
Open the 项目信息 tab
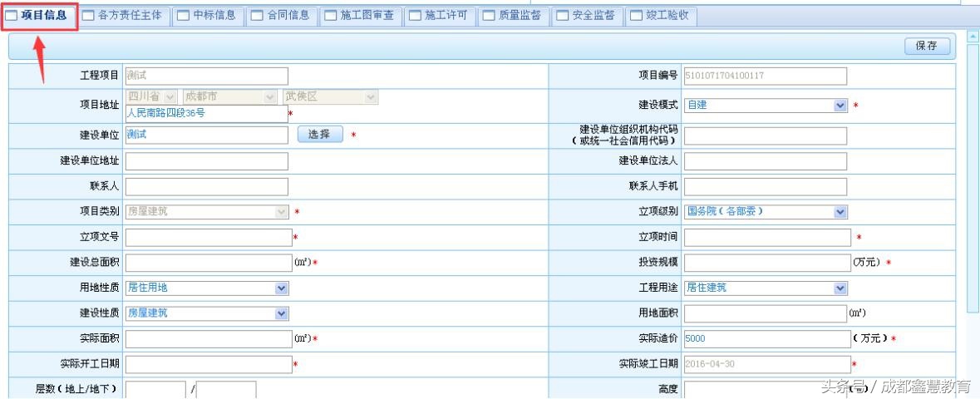pos(41,17)
